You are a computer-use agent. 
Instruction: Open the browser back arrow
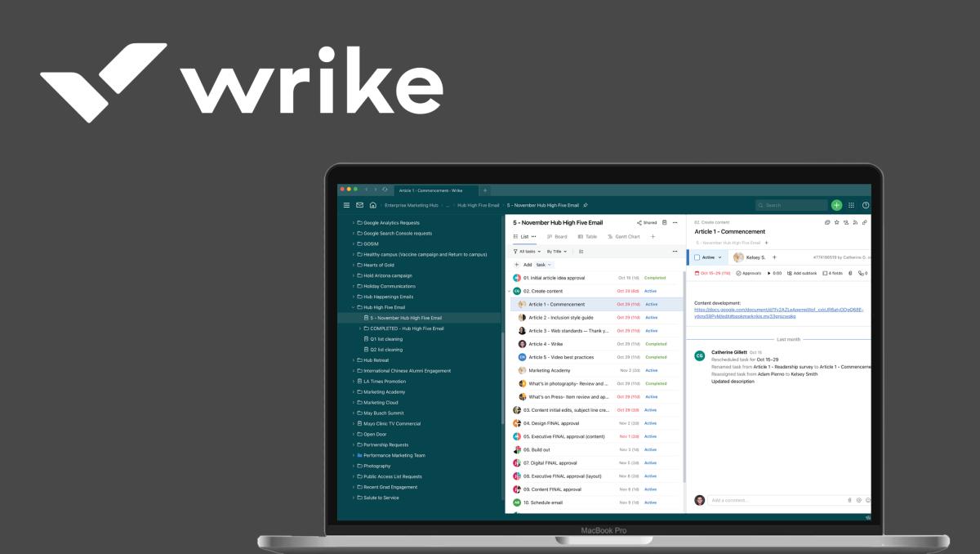click(367, 190)
